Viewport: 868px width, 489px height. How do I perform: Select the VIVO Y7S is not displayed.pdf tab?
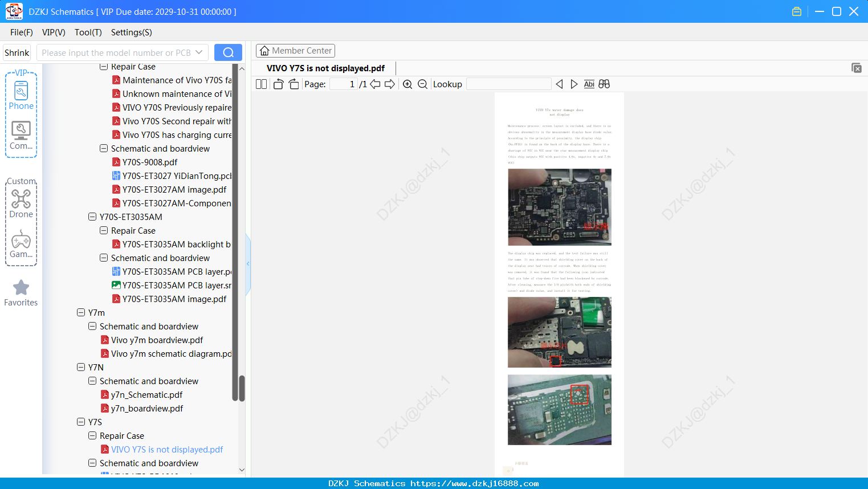[325, 68]
